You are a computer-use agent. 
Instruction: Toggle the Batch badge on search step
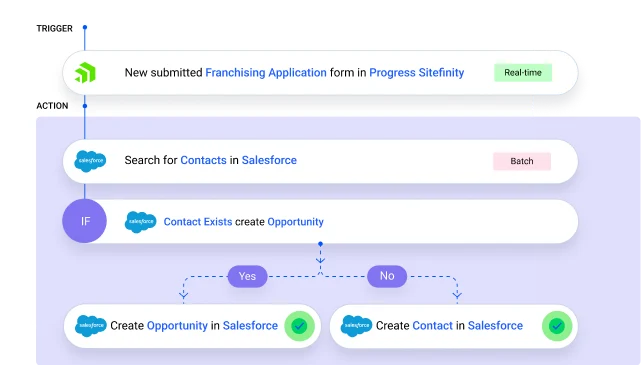click(522, 161)
